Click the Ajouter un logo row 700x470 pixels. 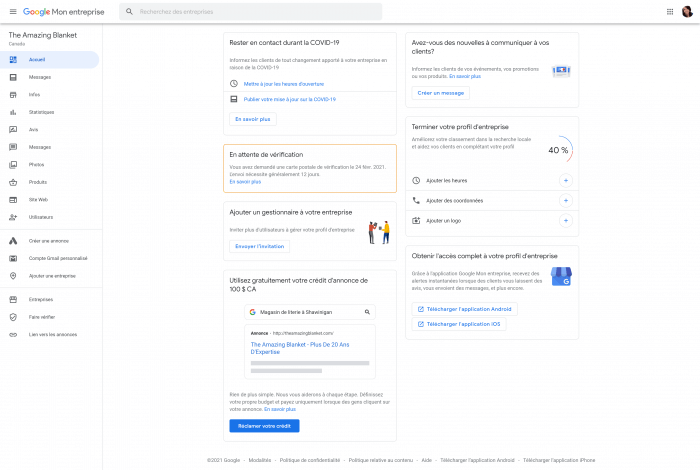click(492, 220)
